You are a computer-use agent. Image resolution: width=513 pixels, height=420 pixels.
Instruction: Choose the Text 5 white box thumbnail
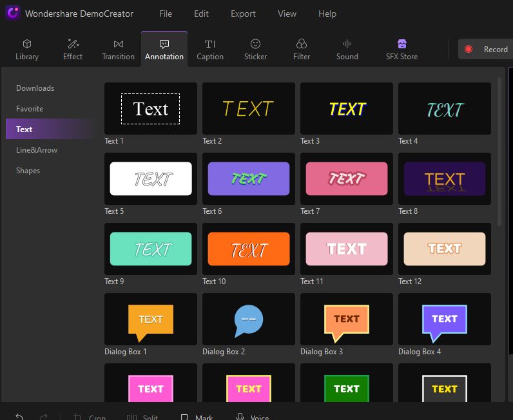[x=151, y=178]
